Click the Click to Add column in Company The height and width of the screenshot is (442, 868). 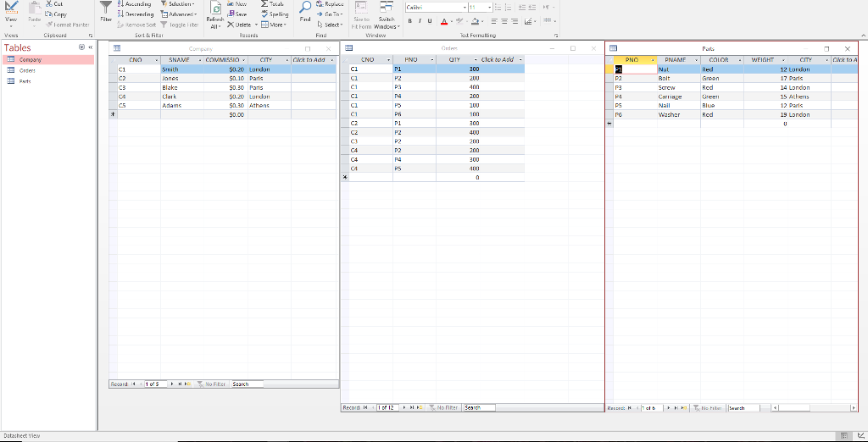click(314, 60)
